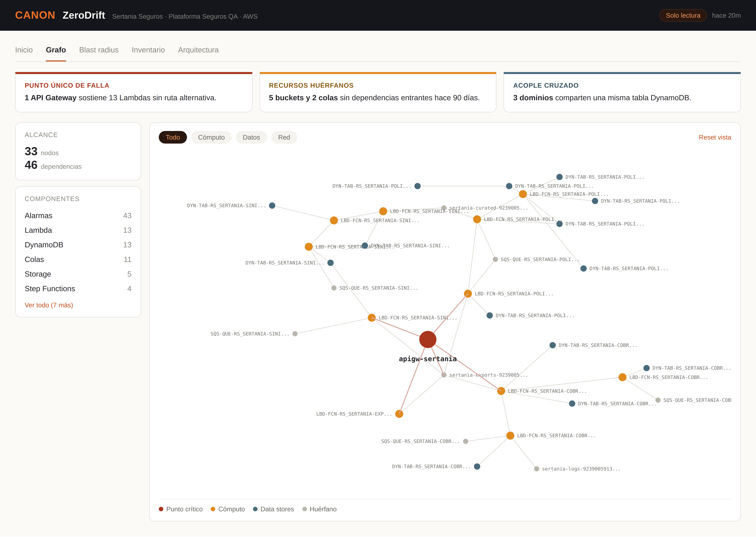Click the Data stores legend swatch

pos(255,509)
